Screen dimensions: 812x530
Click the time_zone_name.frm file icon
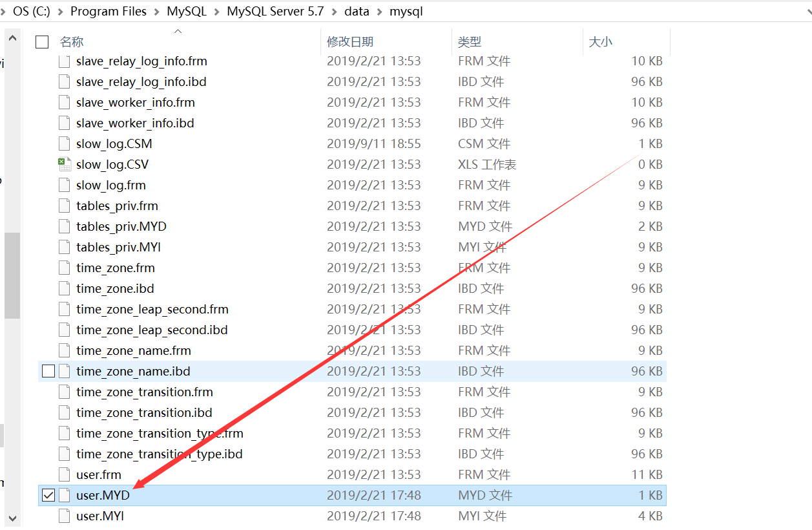click(x=64, y=351)
